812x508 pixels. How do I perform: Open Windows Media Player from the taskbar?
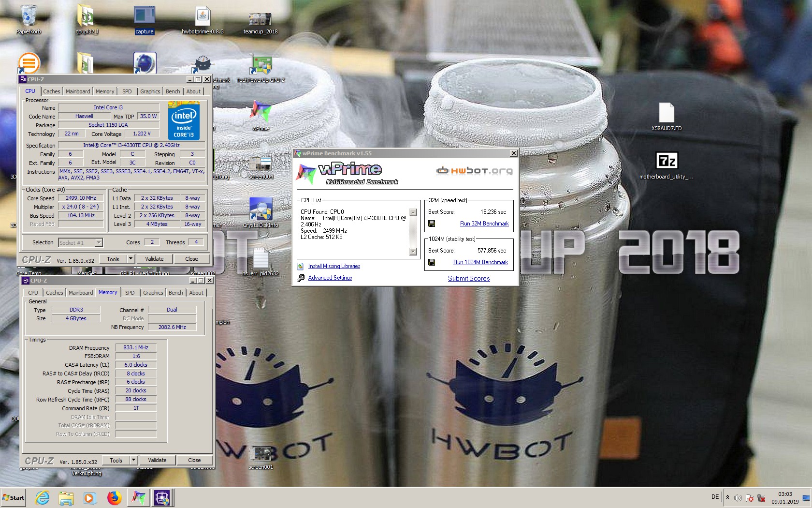coord(89,497)
